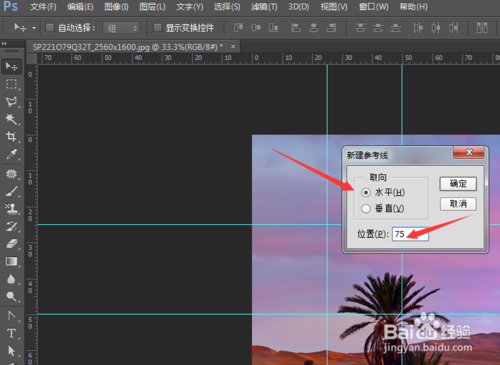
Task: Open the 编辑(E) menu
Action: (80, 7)
